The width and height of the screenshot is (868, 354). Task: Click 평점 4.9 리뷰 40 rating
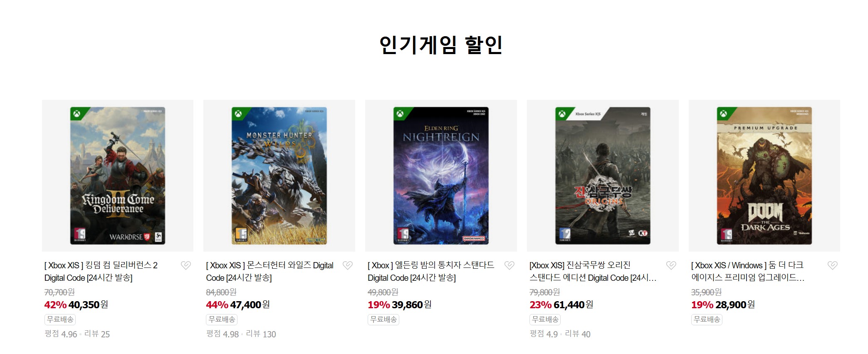pyautogui.click(x=560, y=334)
